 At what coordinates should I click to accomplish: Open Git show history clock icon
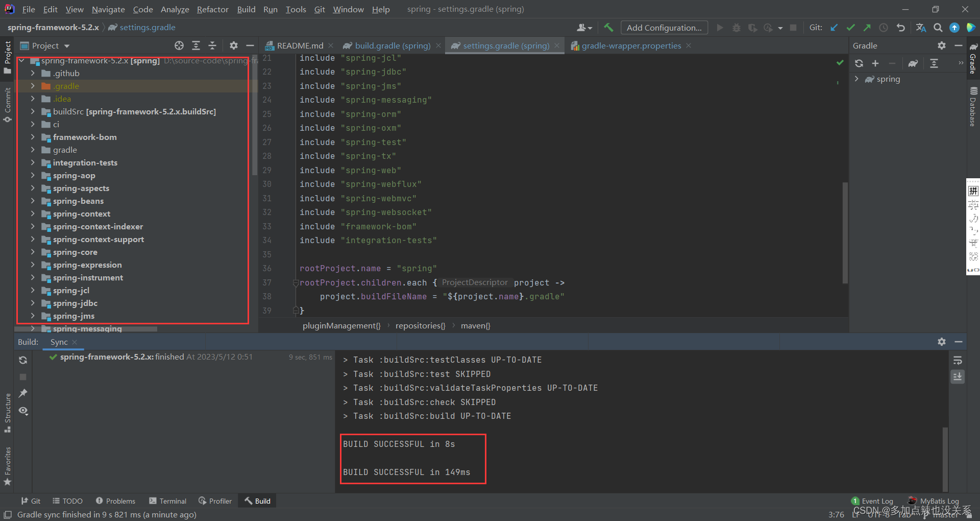point(884,28)
